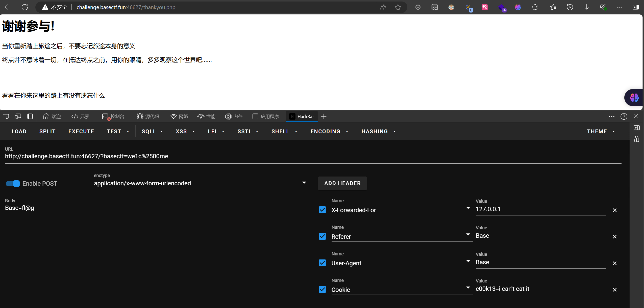Image resolution: width=644 pixels, height=308 pixels.
Task: Open browser settings and more menu
Action: pos(620,7)
